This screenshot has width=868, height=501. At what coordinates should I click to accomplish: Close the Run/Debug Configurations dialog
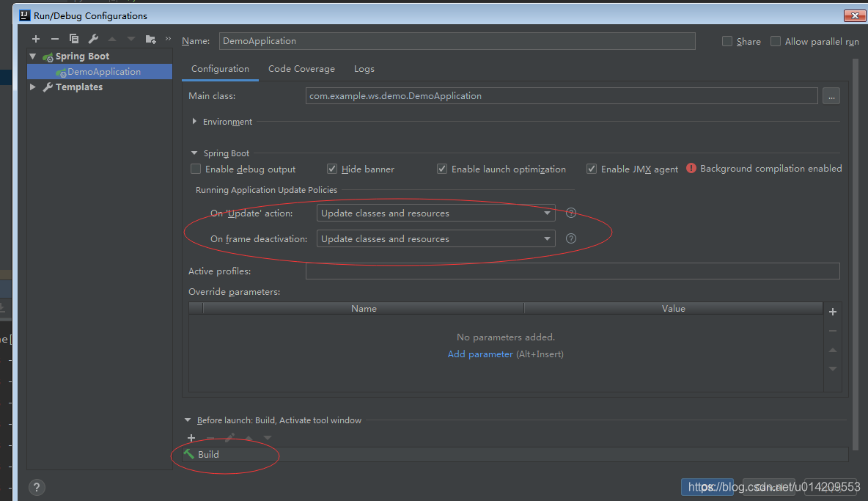click(x=855, y=15)
